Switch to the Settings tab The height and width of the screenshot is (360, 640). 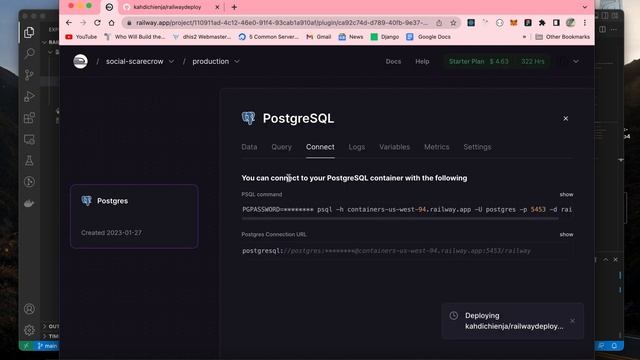[477, 147]
